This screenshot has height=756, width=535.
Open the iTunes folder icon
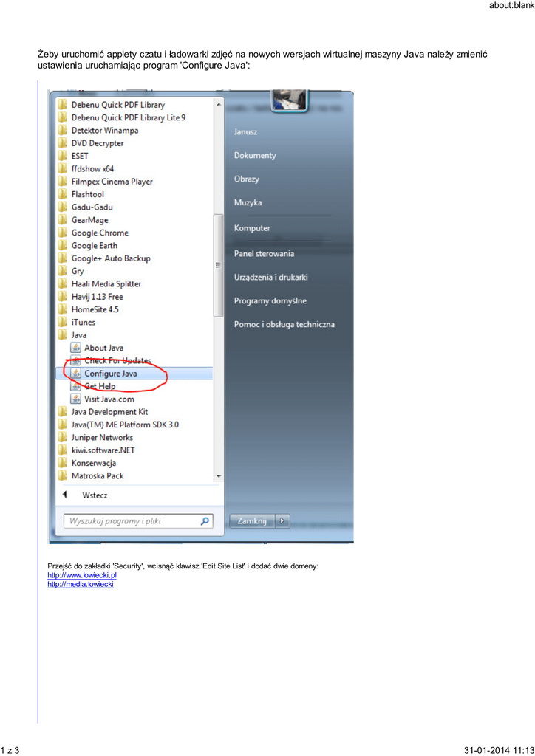point(64,323)
